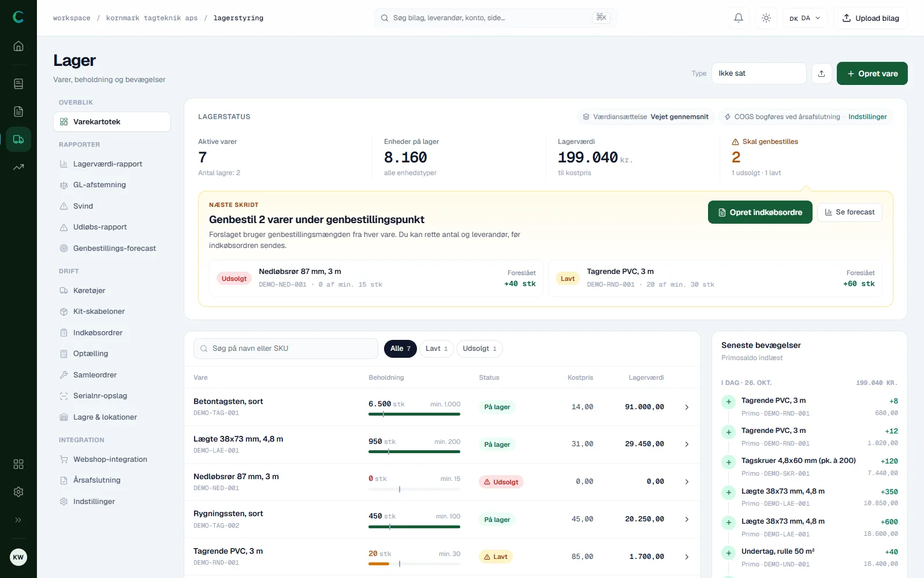Open Lagerværdi-rapport

pyautogui.click(x=112, y=164)
